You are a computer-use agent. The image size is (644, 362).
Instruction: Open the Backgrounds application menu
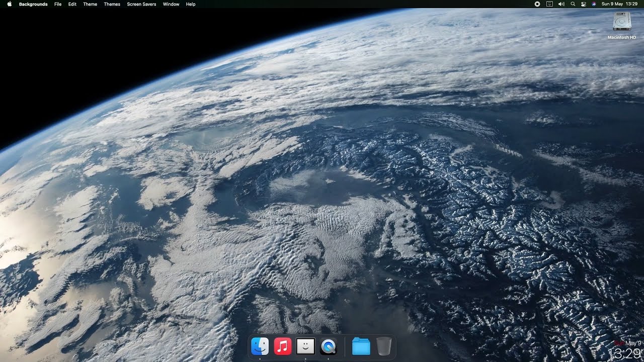(x=33, y=4)
